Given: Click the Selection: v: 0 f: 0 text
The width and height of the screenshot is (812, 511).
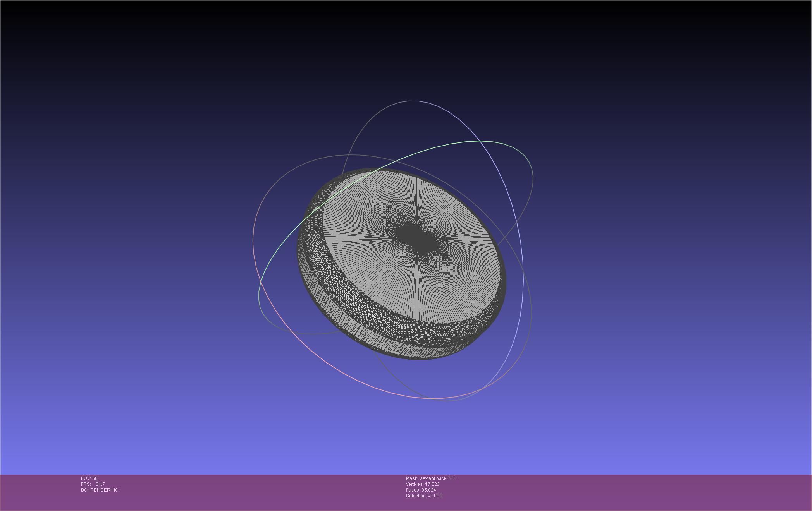Looking at the screenshot, I should (424, 496).
